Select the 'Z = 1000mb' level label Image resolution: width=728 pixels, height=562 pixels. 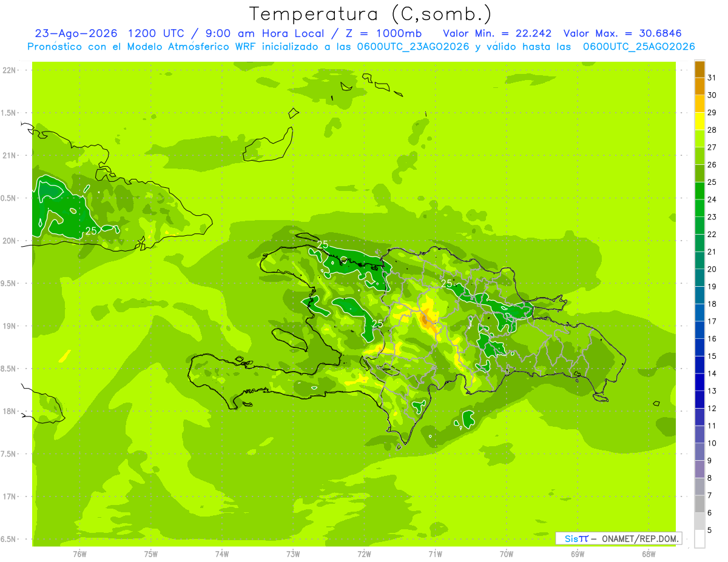pyautogui.click(x=385, y=33)
